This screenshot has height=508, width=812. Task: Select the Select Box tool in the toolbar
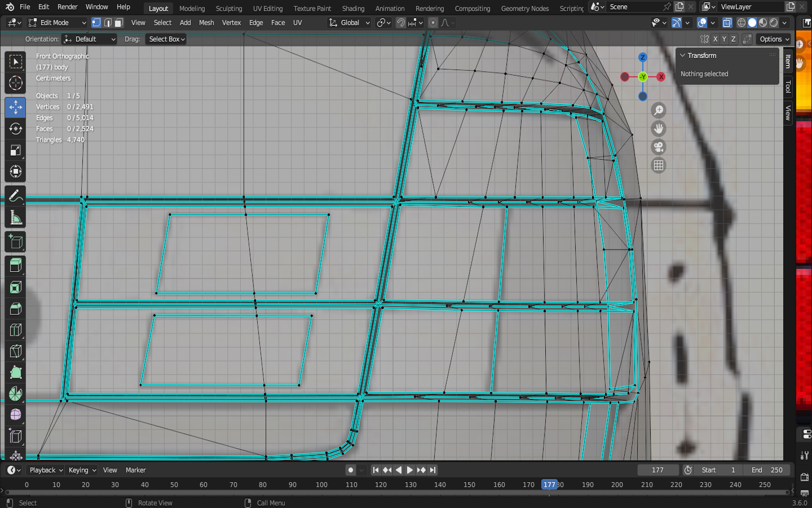(15, 62)
